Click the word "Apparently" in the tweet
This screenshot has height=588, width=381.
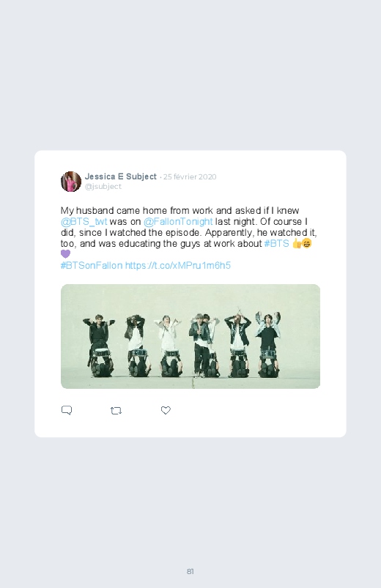click(229, 233)
